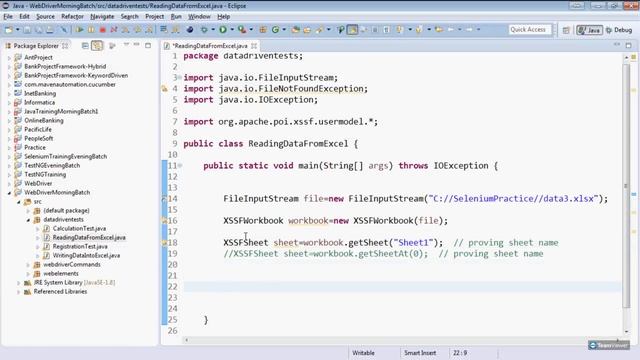
Task: Click Collapse All in Package Explorer
Action: coord(85,46)
